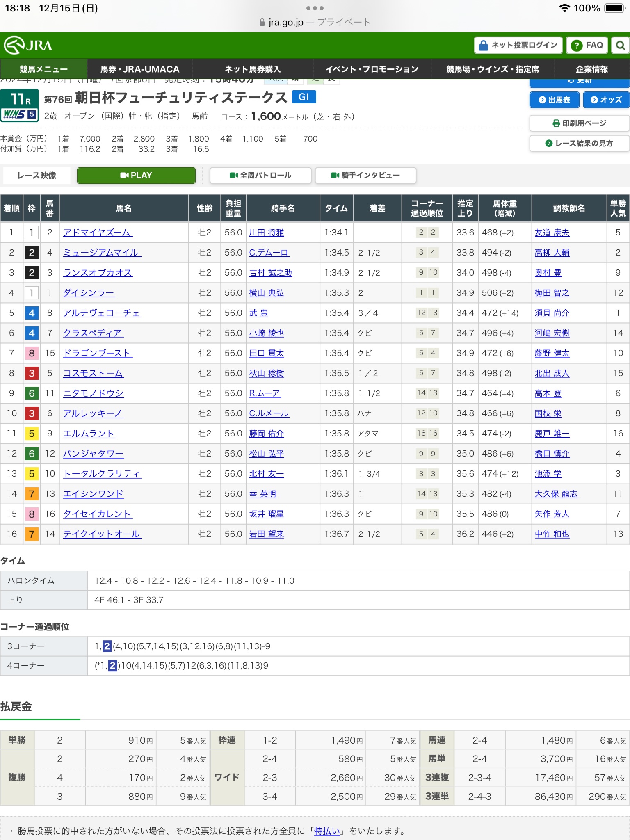Click the 86,430円 3連単 payout
Viewport: 630px width, 840px height.
click(x=554, y=797)
